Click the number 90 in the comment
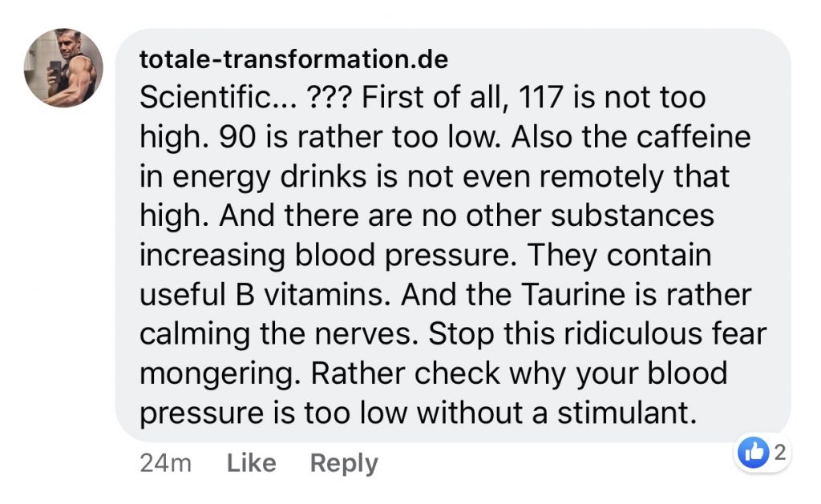The width and height of the screenshot is (821, 504). [237, 137]
